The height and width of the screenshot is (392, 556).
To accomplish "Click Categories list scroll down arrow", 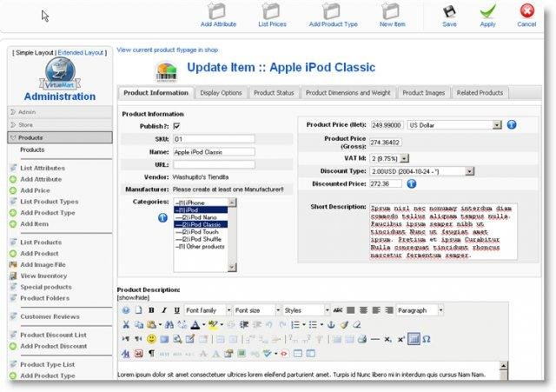I will pyautogui.click(x=232, y=267).
